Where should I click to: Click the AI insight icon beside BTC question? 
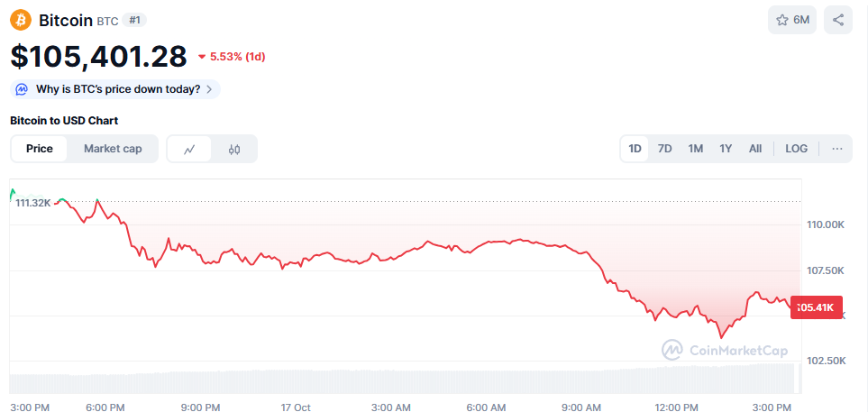pyautogui.click(x=22, y=89)
